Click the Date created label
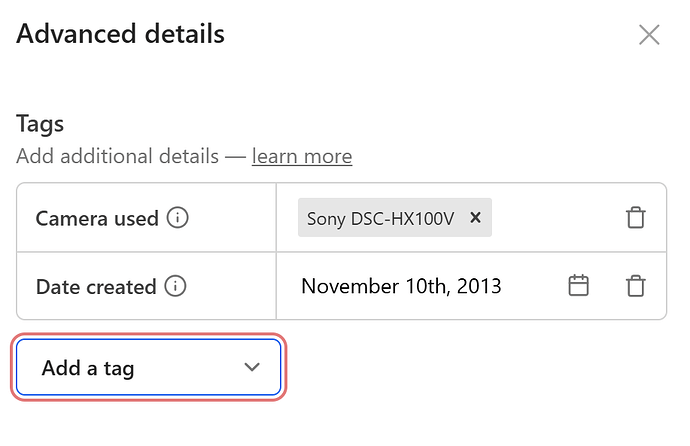The image size is (690, 446). [96, 287]
